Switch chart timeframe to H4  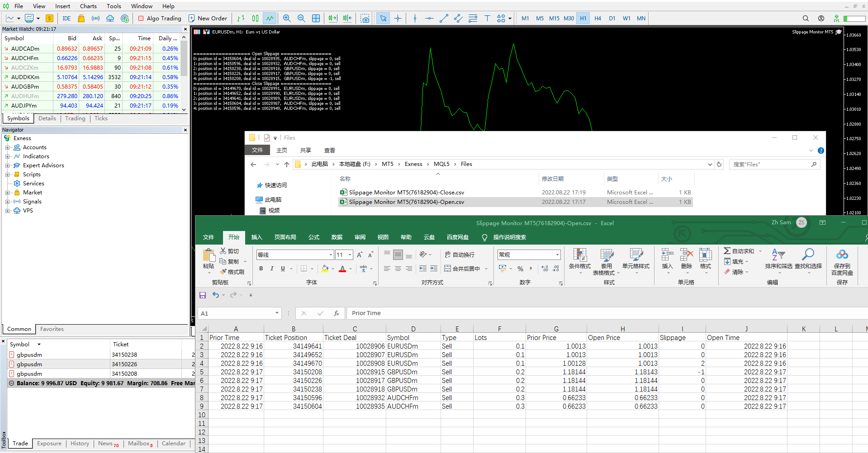pyautogui.click(x=598, y=19)
